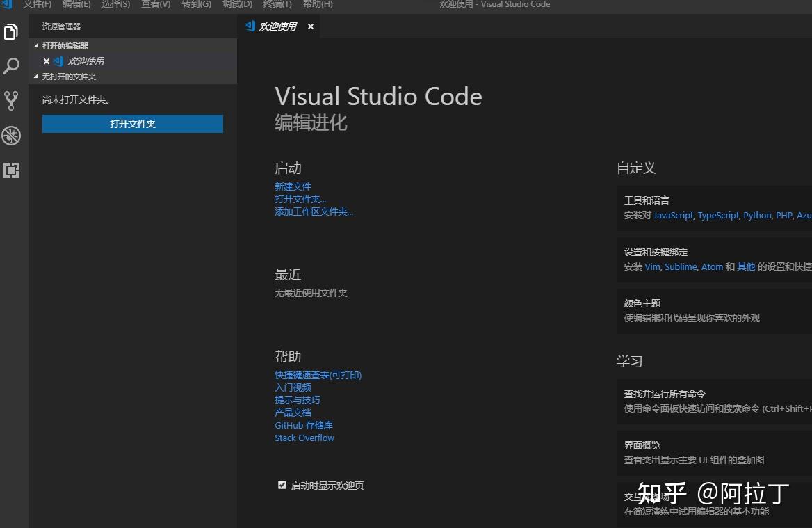The height and width of the screenshot is (528, 812).
Task: Open the Explorer view in the activity bar
Action: (11, 31)
